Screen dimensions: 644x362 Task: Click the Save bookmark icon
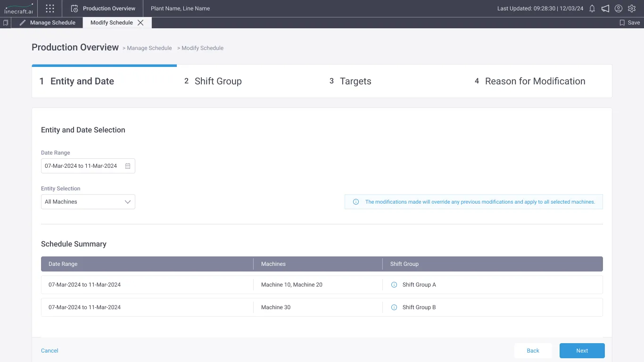(622, 23)
